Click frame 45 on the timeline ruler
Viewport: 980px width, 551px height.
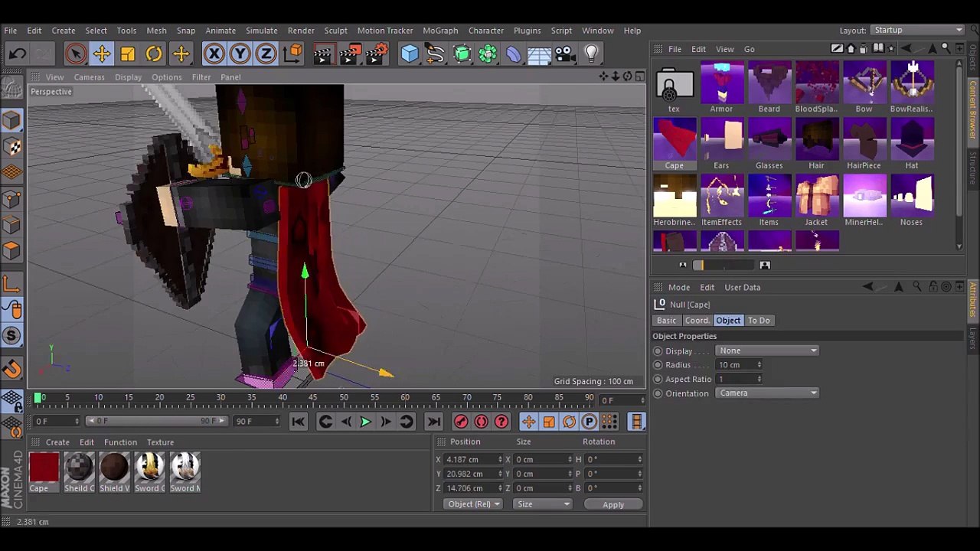(313, 399)
